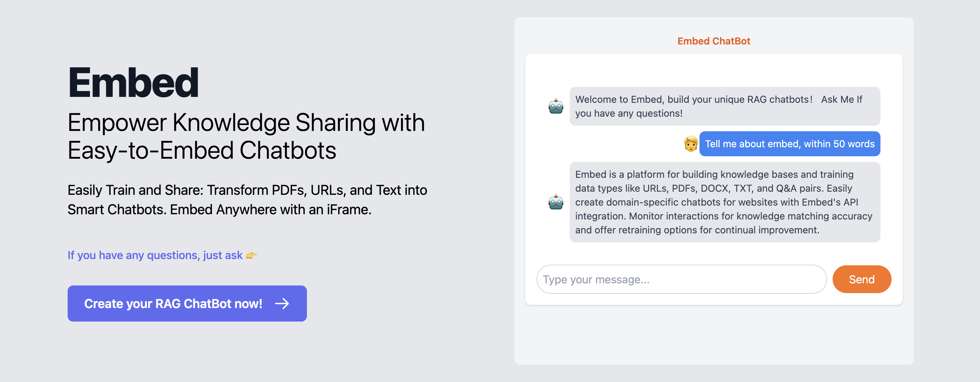Viewport: 980px width, 382px height.
Task: Select the blue user message bubble
Action: (x=790, y=143)
